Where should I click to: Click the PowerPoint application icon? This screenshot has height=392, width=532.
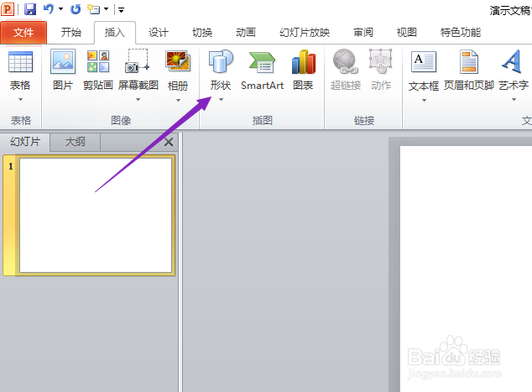pyautogui.click(x=8, y=9)
